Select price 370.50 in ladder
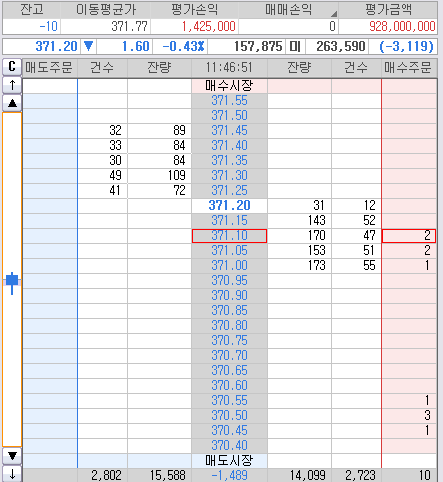This screenshot has height=482, width=443. pyautogui.click(x=229, y=416)
